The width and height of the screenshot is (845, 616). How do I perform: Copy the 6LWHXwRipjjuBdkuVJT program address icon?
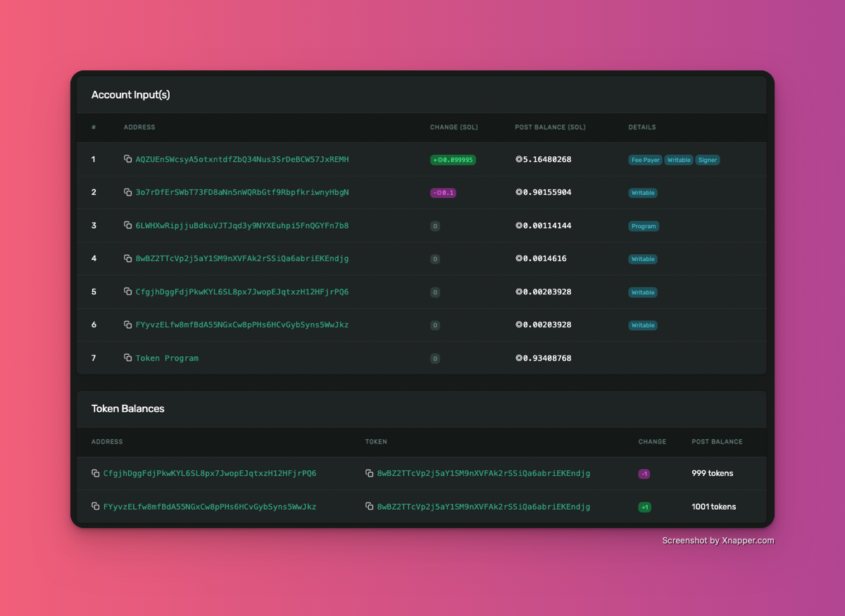click(x=127, y=225)
